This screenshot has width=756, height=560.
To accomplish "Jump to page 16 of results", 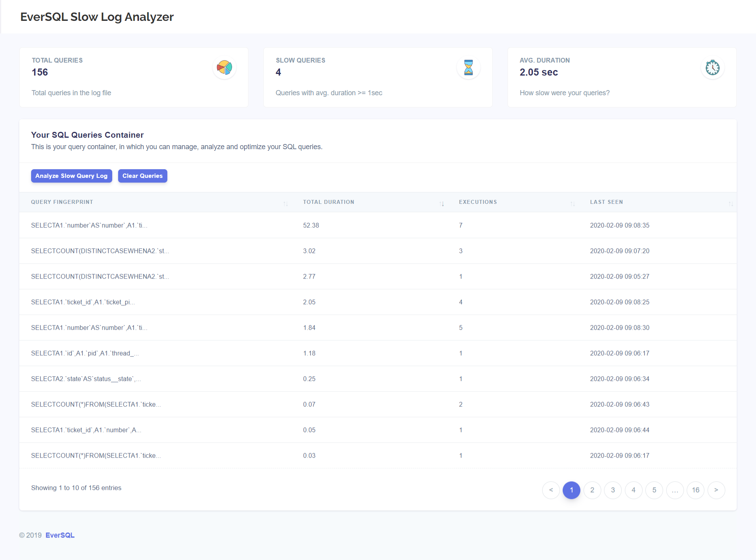I will [695, 490].
